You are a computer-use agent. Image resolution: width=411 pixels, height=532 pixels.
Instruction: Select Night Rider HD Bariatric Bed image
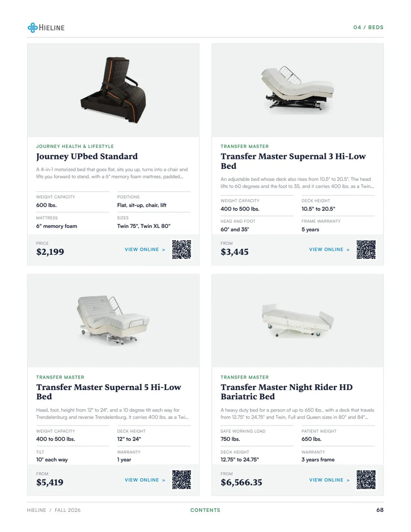pos(298,321)
